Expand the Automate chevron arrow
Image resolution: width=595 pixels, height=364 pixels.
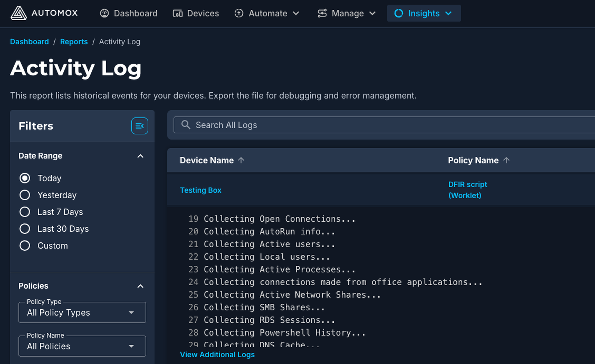[x=296, y=13]
